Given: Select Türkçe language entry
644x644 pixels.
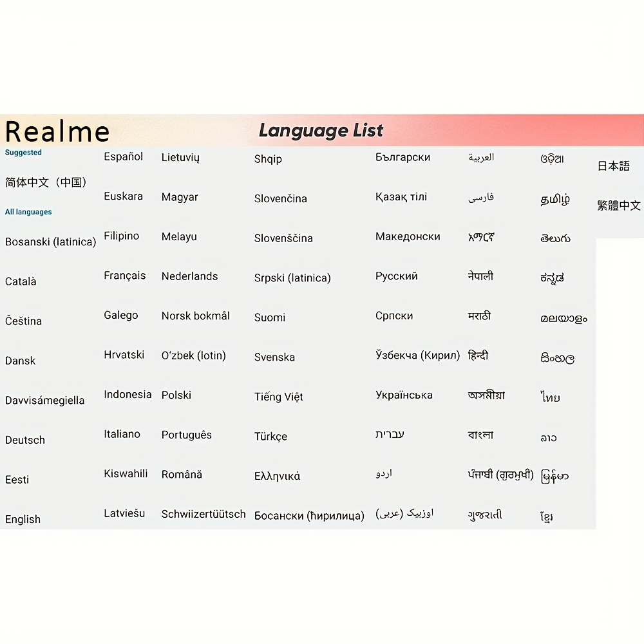Looking at the screenshot, I should [x=270, y=436].
